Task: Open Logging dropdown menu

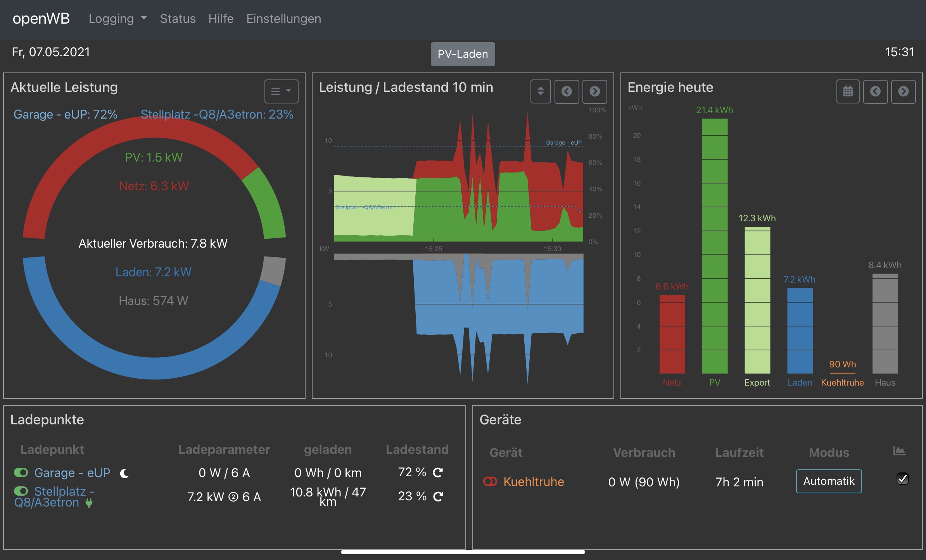Action: [x=117, y=19]
